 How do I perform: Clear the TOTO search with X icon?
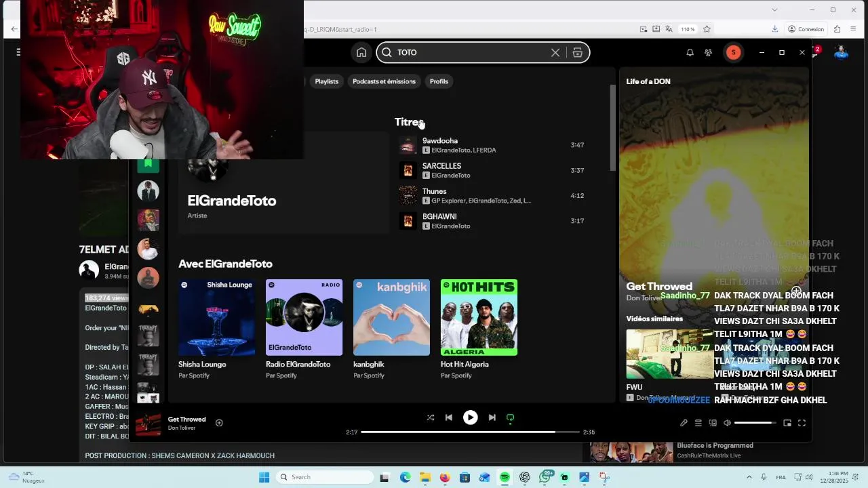click(x=555, y=52)
